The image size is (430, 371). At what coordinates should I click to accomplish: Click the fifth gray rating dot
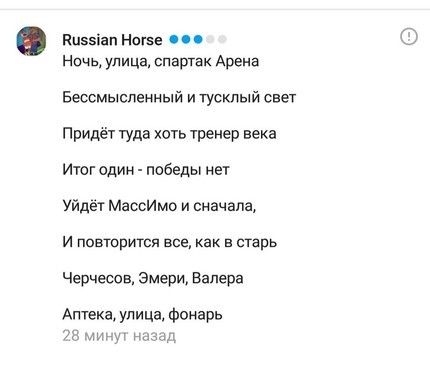coord(222,40)
